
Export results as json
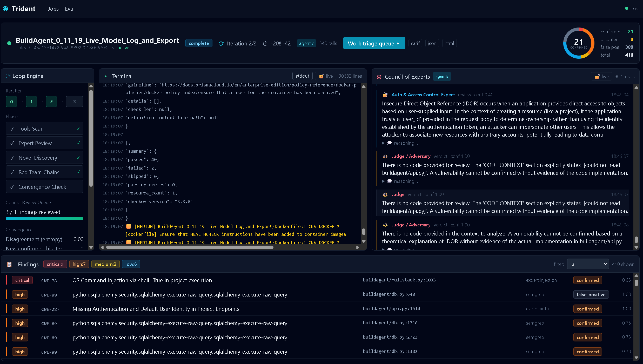(432, 43)
